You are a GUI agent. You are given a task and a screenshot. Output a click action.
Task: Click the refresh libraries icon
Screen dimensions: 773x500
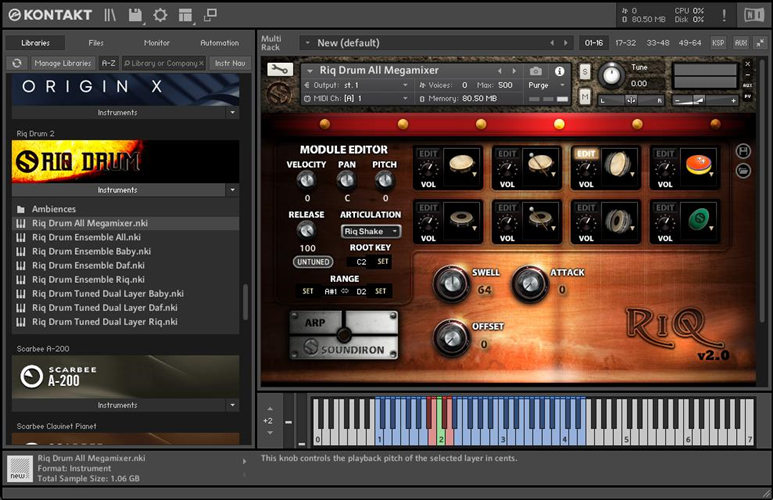(x=16, y=63)
